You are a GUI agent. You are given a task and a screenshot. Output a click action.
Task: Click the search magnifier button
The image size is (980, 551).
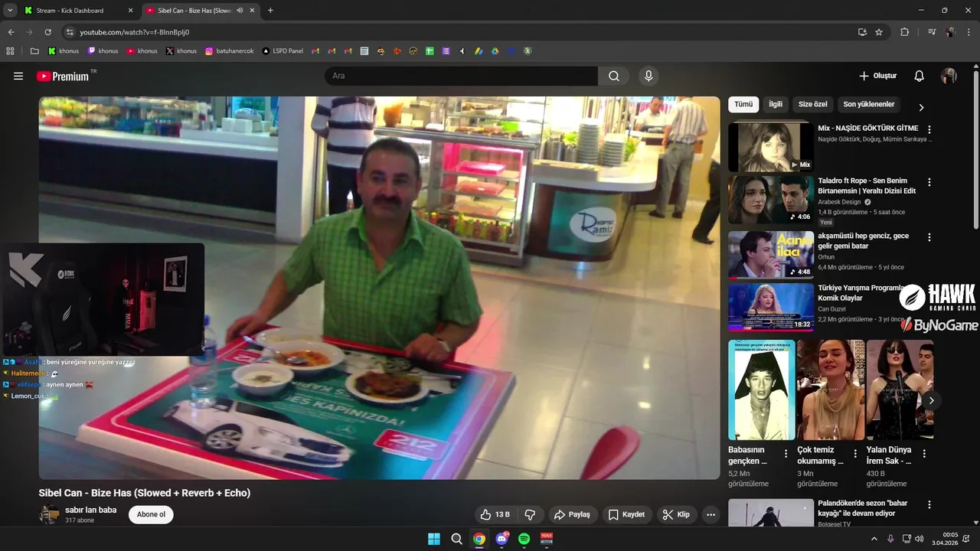point(614,76)
